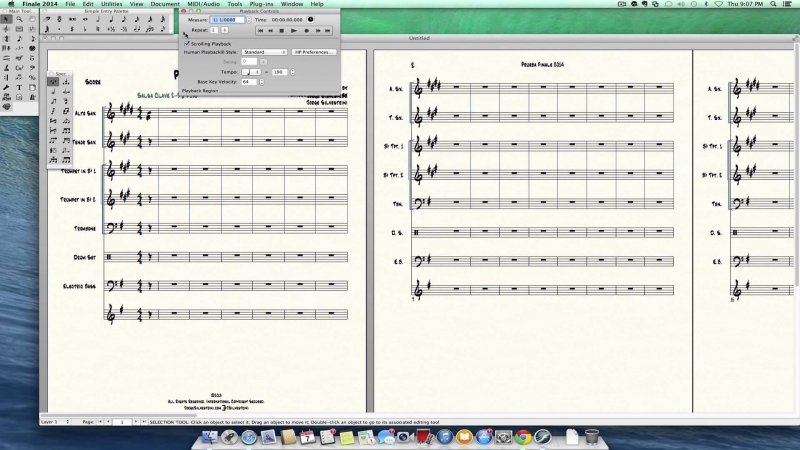Open the Tempo note duration dropdown
Screen dimensions: 800x450
point(251,72)
